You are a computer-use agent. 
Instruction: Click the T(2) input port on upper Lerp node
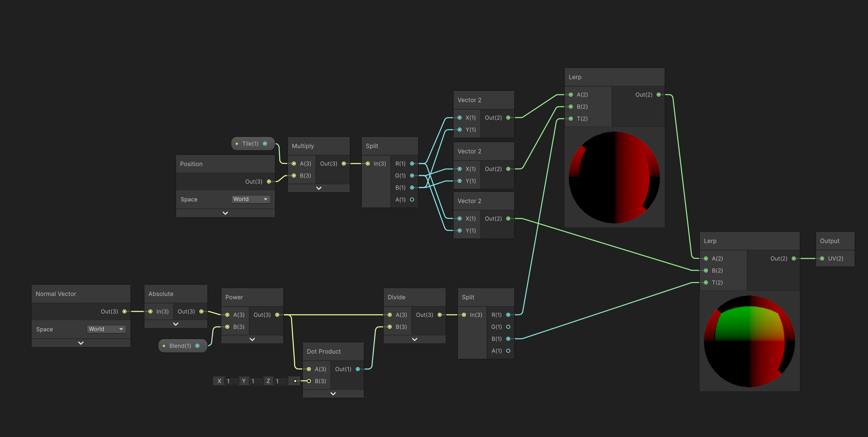pyautogui.click(x=571, y=119)
